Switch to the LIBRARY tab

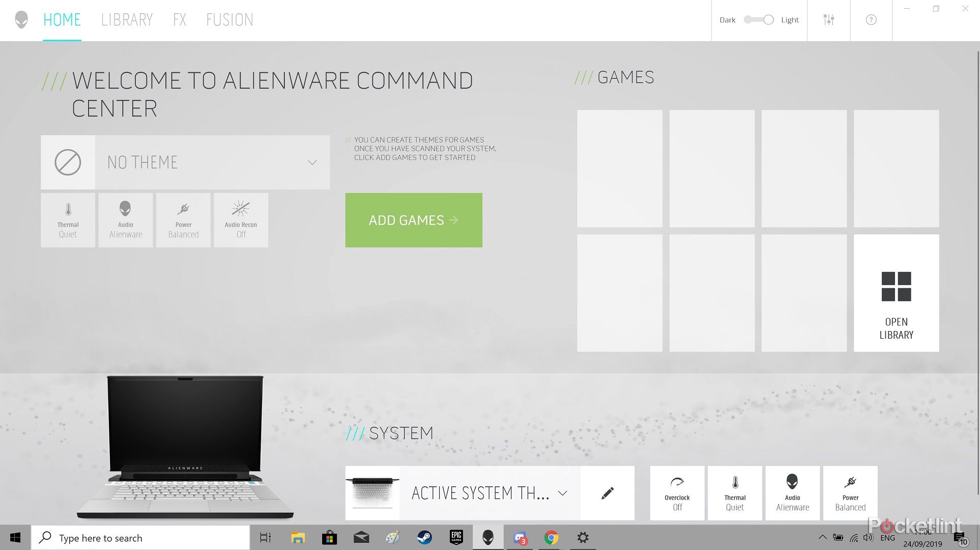[x=127, y=20]
